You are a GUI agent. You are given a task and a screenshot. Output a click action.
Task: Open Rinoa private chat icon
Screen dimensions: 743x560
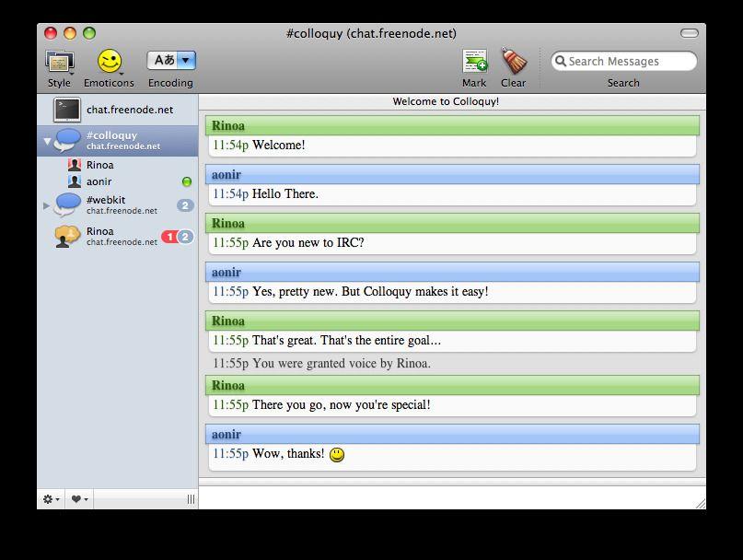67,237
